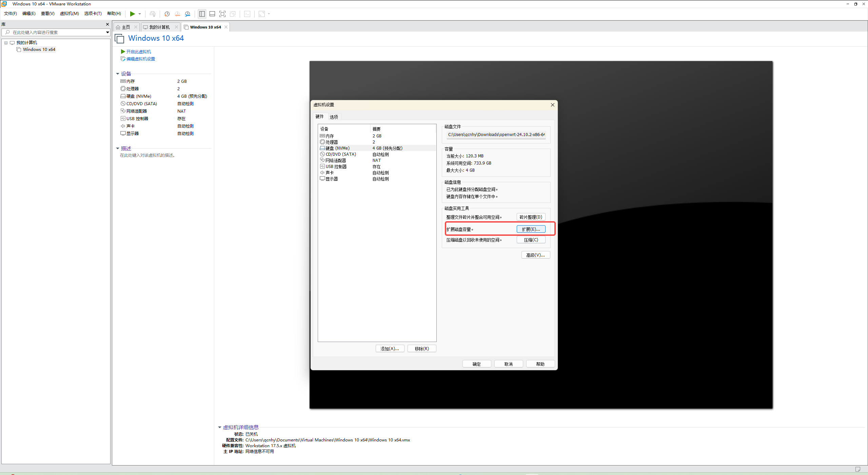Viewport: 868px width, 475px height.
Task: Collapse the 描述 section
Action: tap(118, 149)
